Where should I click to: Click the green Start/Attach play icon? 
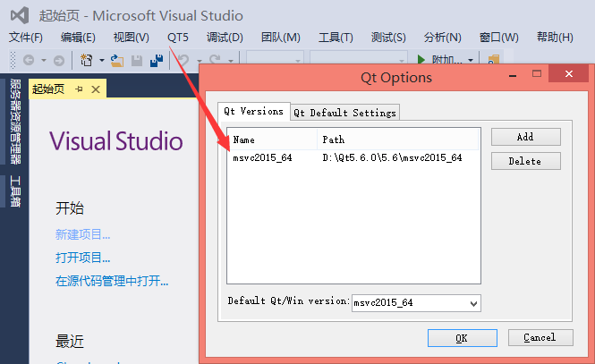tap(421, 59)
